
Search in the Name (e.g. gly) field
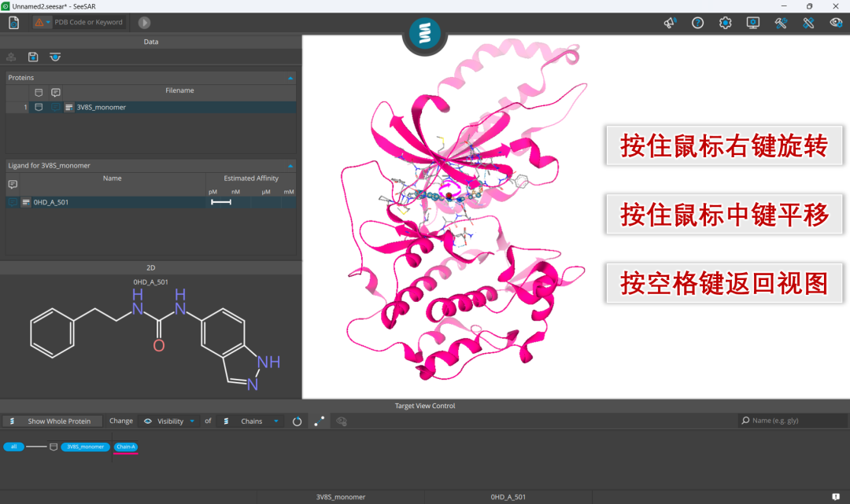coord(793,421)
